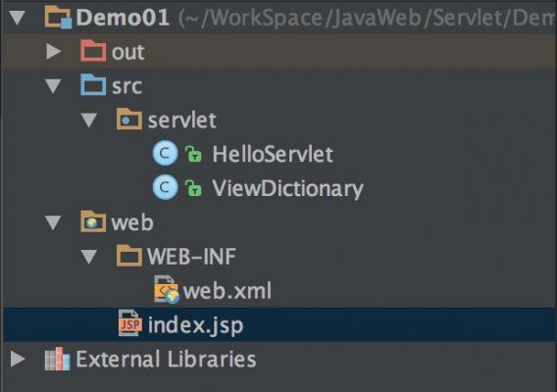Click the Demo01 module folder icon
This screenshot has height=392, width=557.
pyautogui.click(x=58, y=18)
